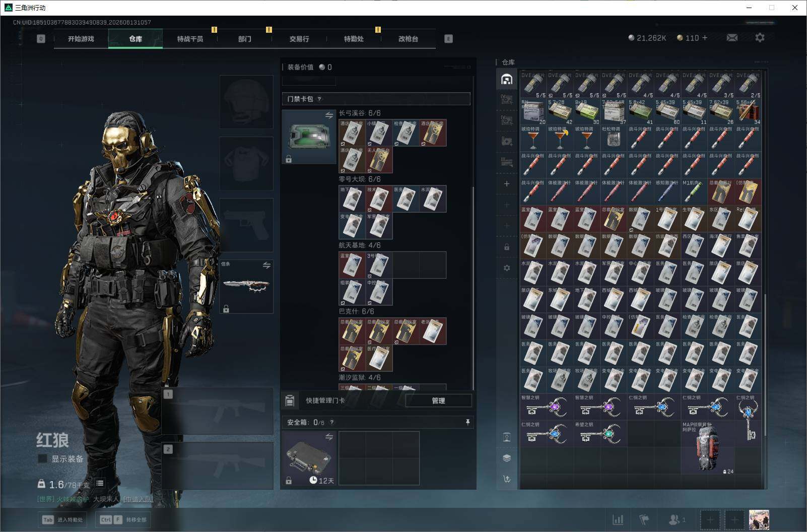
Task: Click the swap icon on the safe box
Action: click(x=329, y=437)
